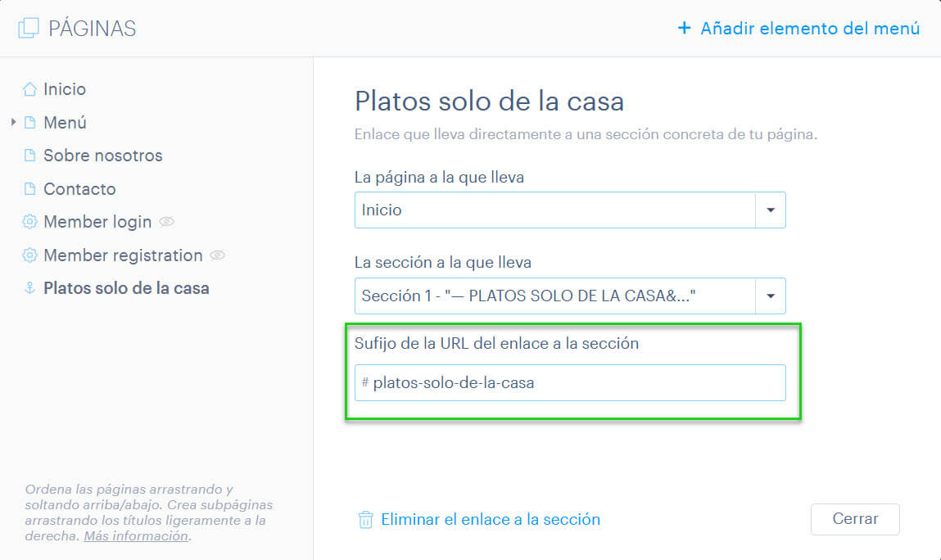Click the plus icon for adding menu element
This screenshot has height=560, width=941.
[684, 28]
